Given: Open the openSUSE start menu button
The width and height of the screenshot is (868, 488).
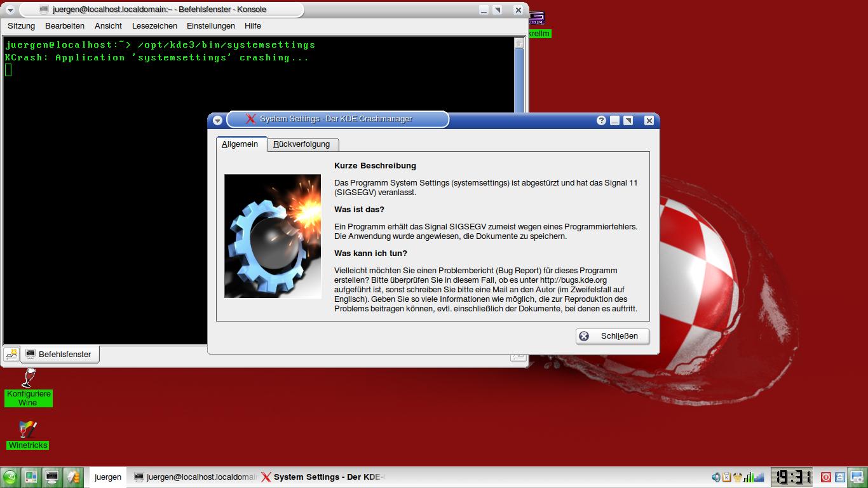Looking at the screenshot, I should coord(10,477).
